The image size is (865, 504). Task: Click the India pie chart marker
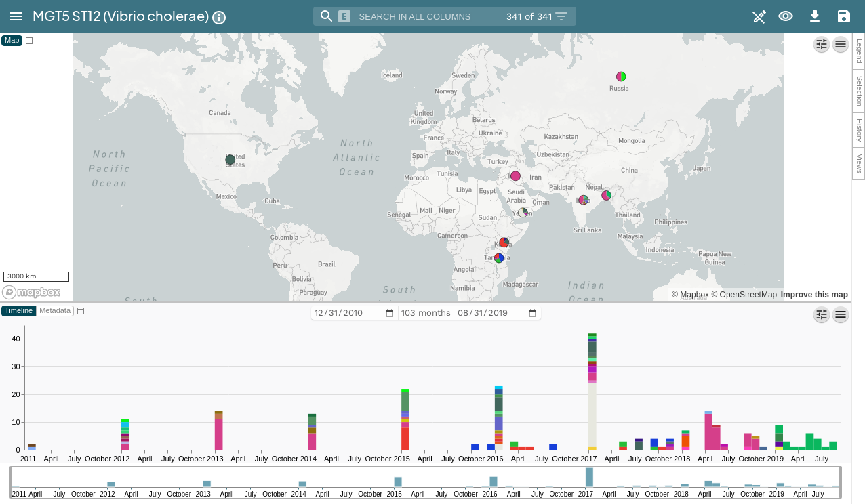pos(583,200)
